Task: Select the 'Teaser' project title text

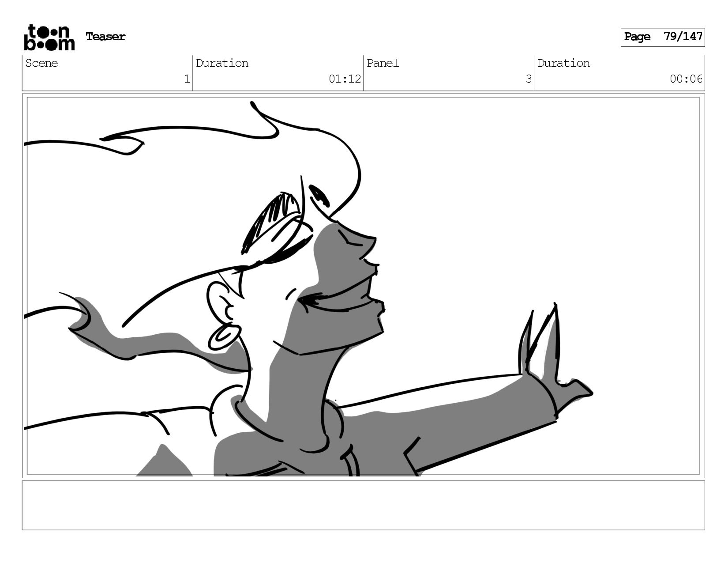Action: point(105,37)
